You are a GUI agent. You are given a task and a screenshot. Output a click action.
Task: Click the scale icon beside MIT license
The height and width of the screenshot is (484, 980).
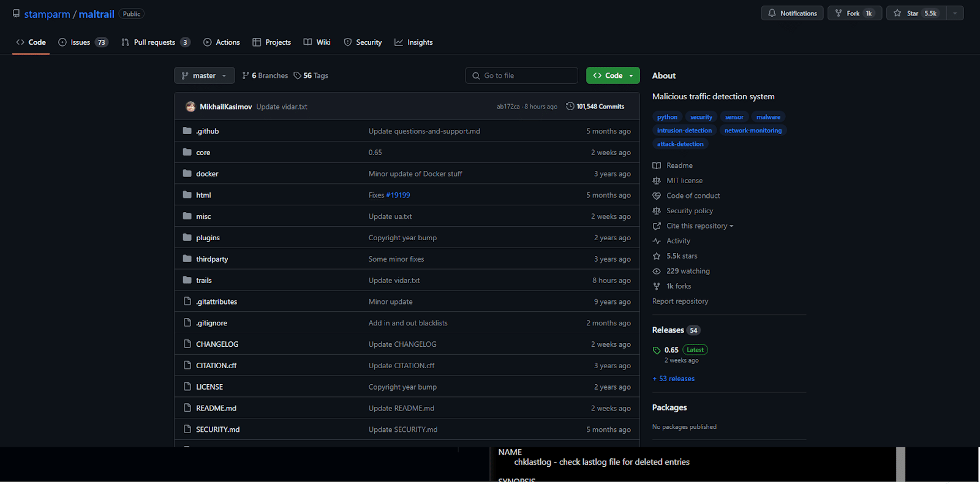657,181
